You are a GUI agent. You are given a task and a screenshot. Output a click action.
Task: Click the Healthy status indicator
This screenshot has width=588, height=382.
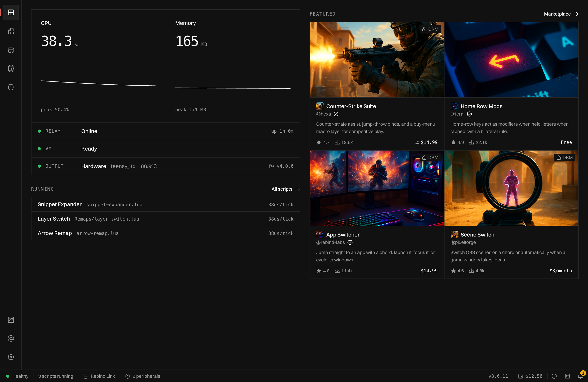click(x=17, y=376)
